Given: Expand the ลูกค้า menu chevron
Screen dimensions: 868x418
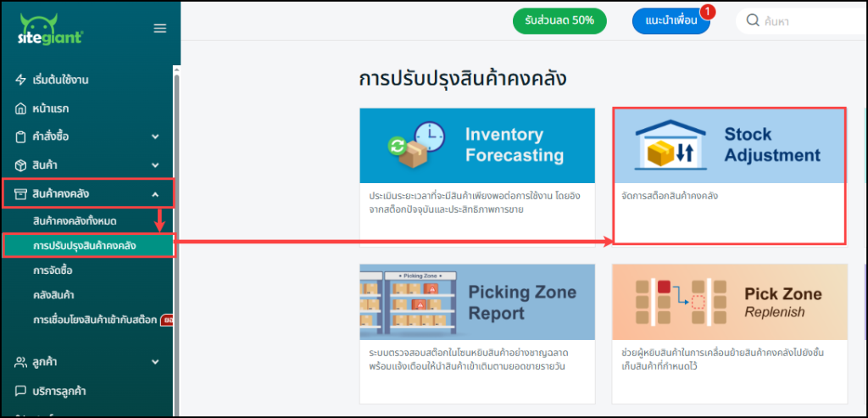Looking at the screenshot, I should (x=155, y=362).
